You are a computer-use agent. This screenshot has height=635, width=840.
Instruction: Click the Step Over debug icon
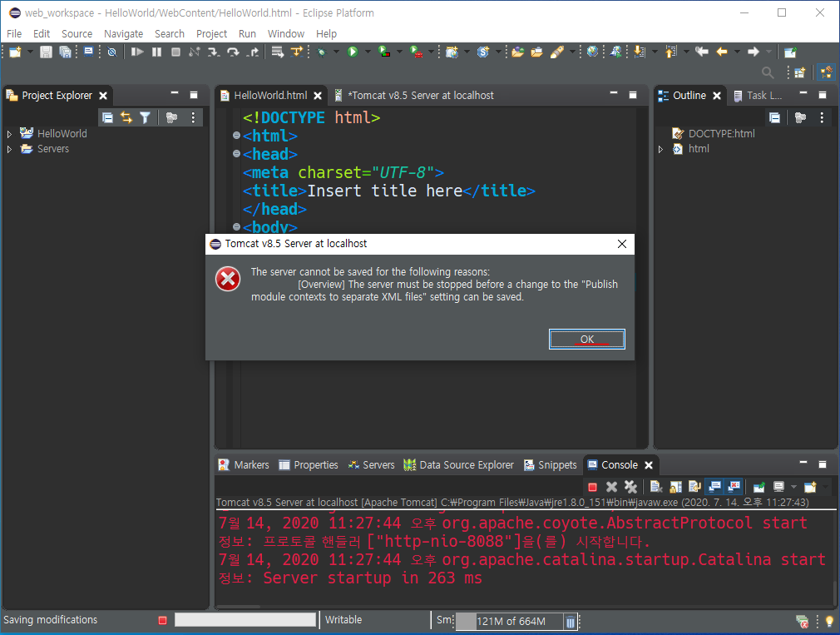coord(233,52)
